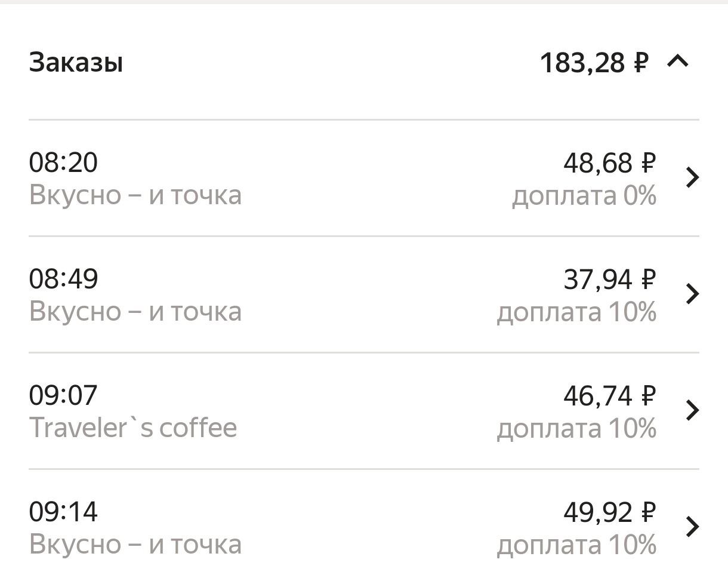Click the Заказы section header
The height and width of the screenshot is (584, 728).
tap(76, 62)
